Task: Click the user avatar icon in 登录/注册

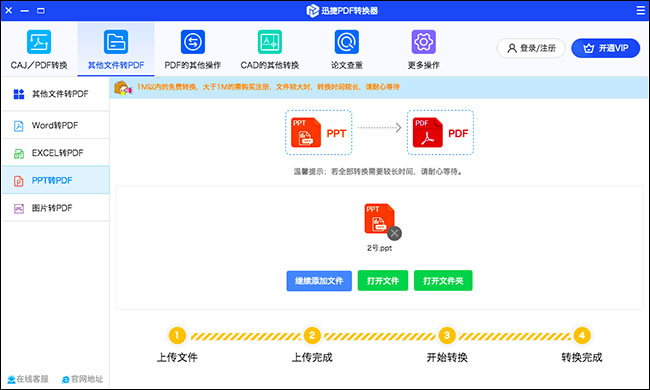Action: [x=512, y=48]
